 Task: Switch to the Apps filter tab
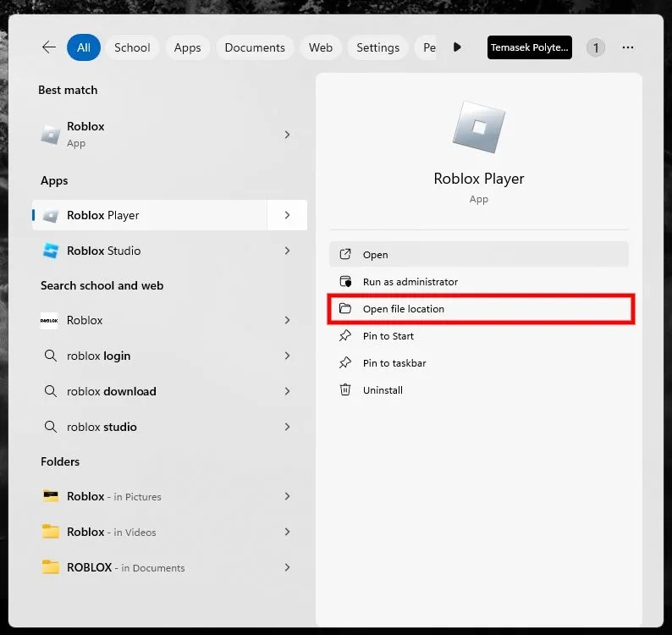pyautogui.click(x=187, y=47)
